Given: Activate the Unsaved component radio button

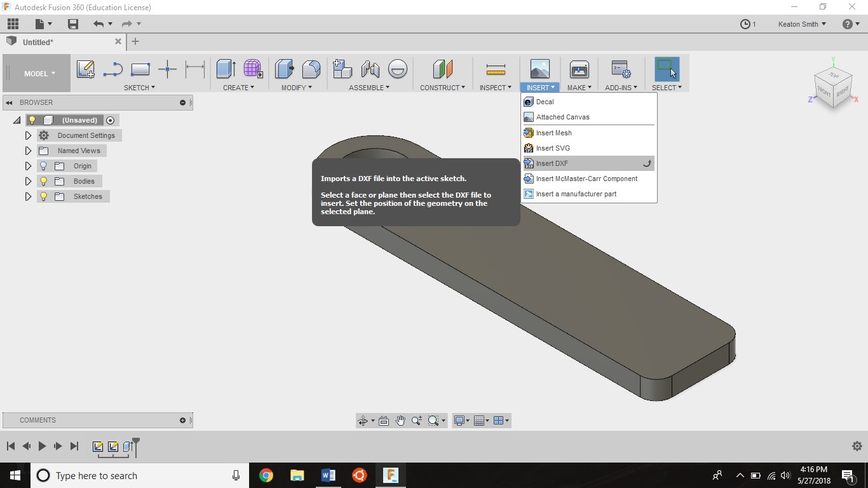Looking at the screenshot, I should pyautogui.click(x=111, y=120).
